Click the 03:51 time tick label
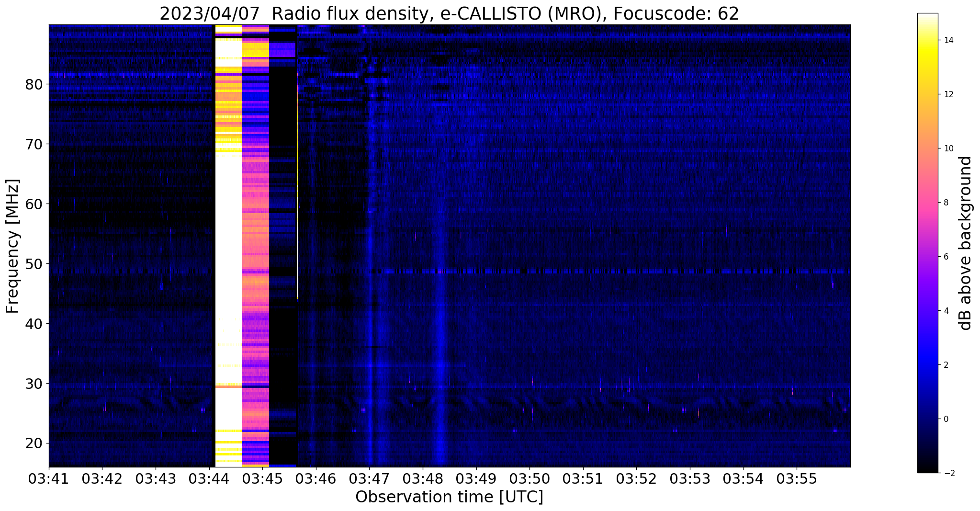The image size is (980, 511). coord(583,479)
